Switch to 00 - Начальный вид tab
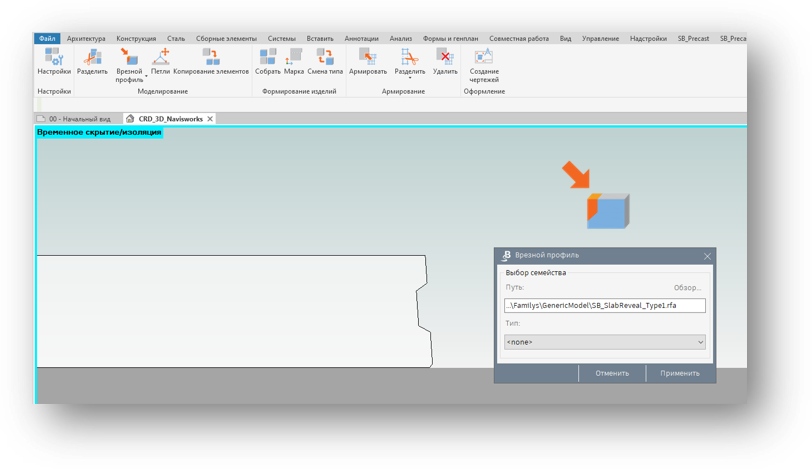 coord(78,119)
